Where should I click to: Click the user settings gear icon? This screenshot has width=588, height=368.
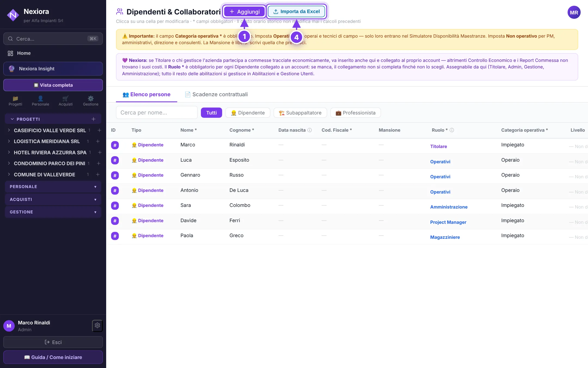pyautogui.click(x=97, y=325)
